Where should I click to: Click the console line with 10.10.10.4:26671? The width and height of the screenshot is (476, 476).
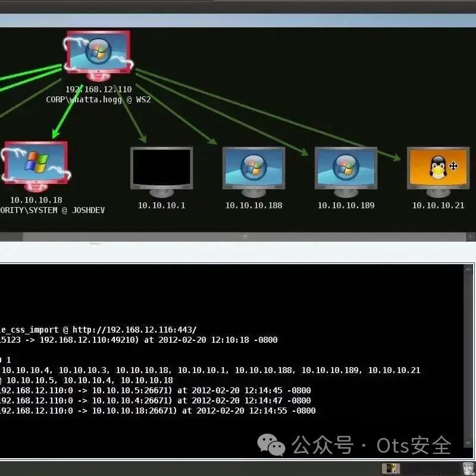(x=155, y=400)
